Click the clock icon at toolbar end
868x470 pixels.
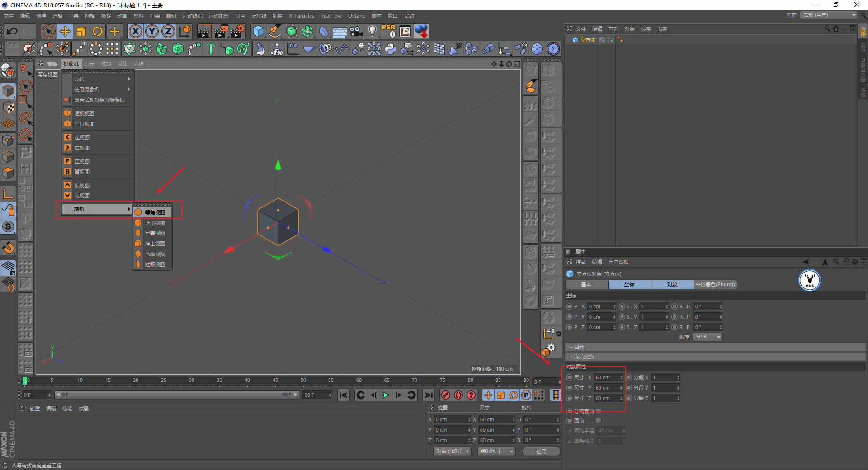click(553, 49)
